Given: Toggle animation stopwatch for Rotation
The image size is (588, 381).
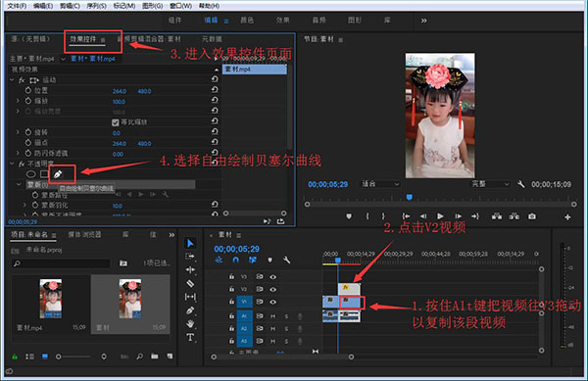Looking at the screenshot, I should point(28,132).
